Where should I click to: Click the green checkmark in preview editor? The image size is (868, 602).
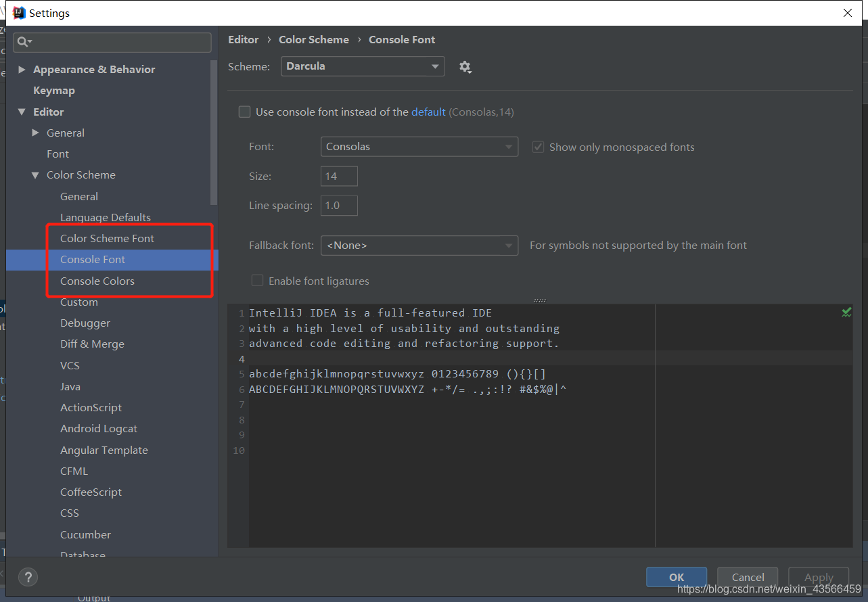tap(846, 312)
